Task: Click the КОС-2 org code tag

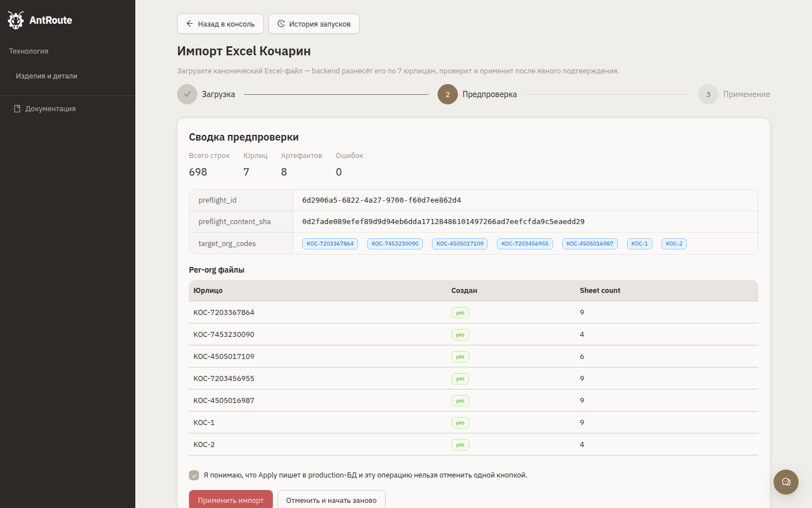Action: [x=674, y=244]
